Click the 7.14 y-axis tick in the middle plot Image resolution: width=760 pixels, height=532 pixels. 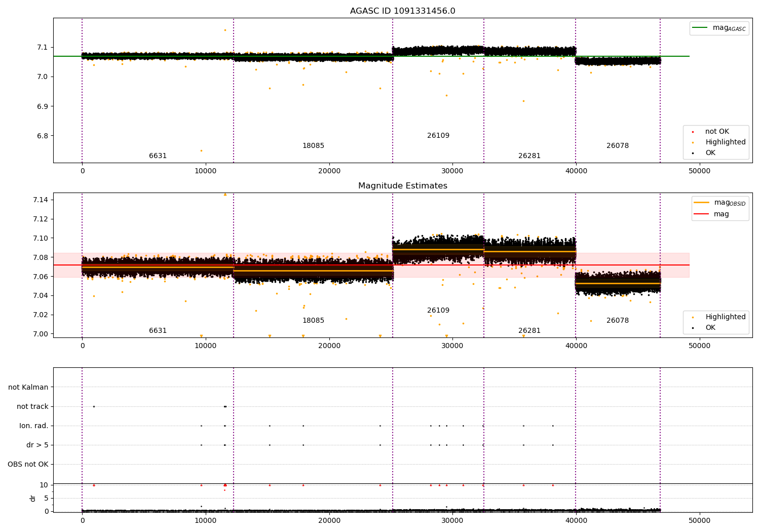41,200
